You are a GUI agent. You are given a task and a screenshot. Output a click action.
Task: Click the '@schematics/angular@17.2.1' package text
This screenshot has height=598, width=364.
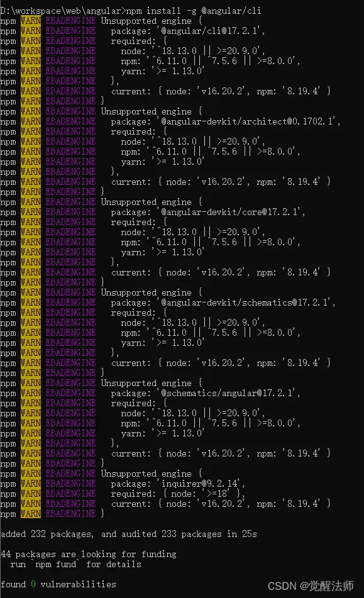(228, 393)
